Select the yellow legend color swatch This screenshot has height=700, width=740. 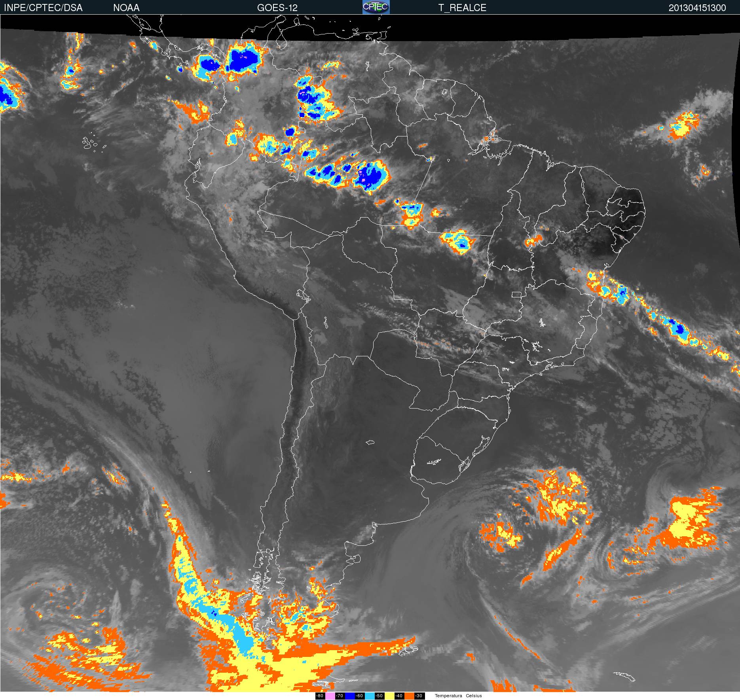point(389,696)
